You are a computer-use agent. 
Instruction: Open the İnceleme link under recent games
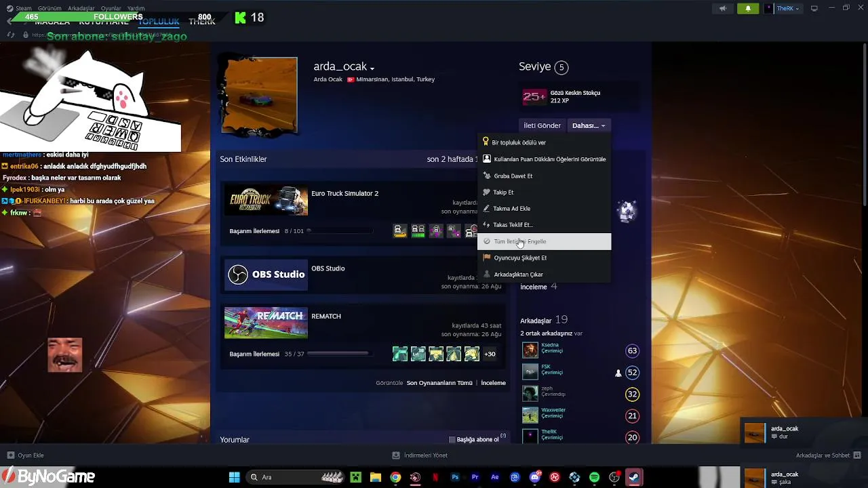(x=493, y=383)
